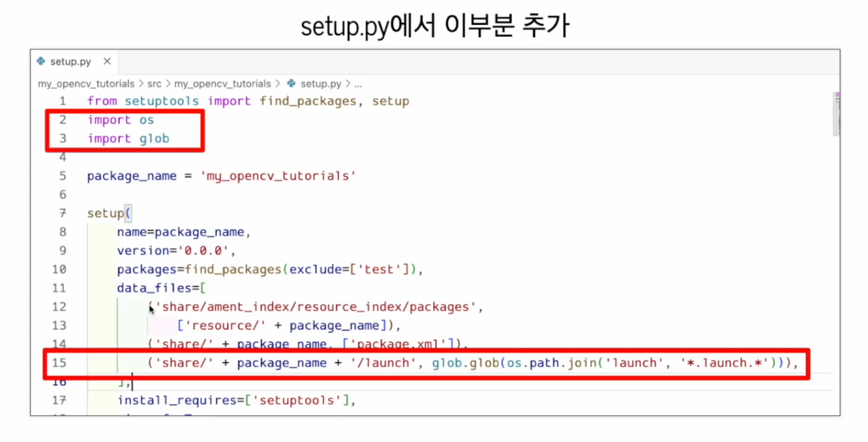
Task: Click the src breadcrumb folder
Action: [154, 84]
